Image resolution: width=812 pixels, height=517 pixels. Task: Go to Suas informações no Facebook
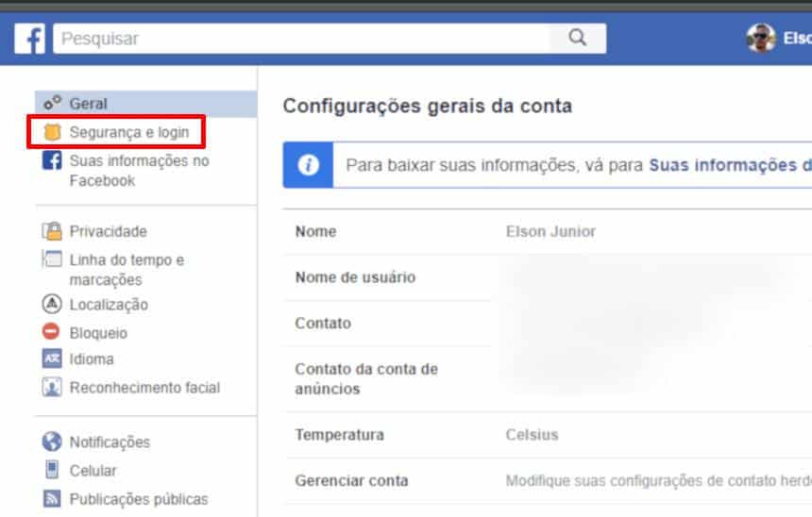tap(140, 170)
